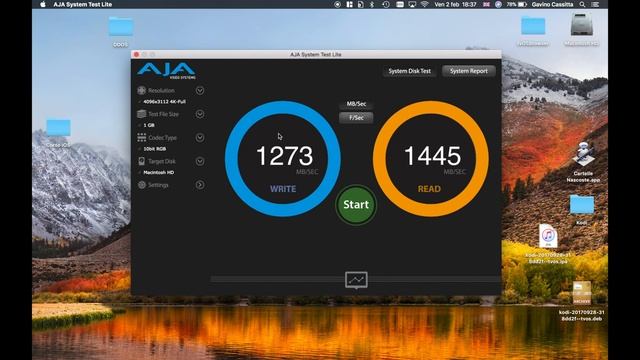
Task: Click the System Disk Test button
Action: 409,71
